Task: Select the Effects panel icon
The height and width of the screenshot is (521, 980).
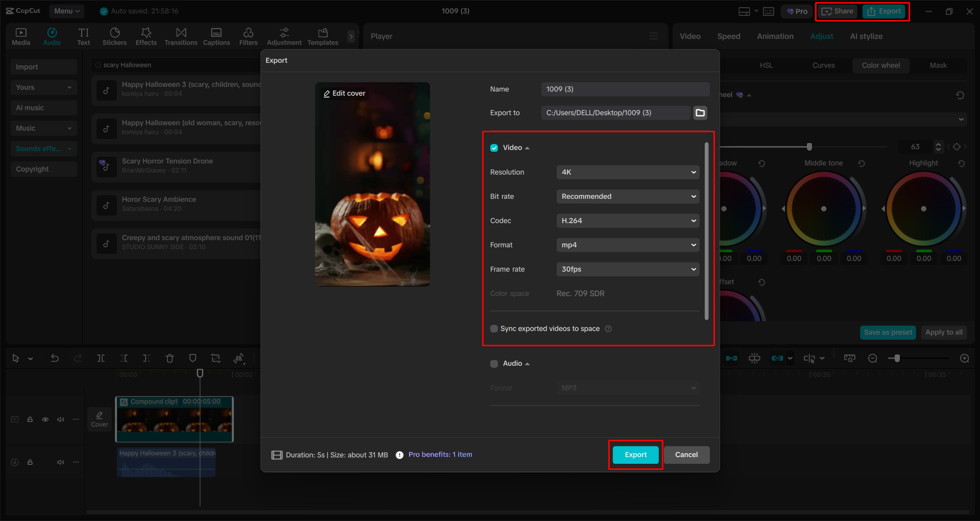Action: coord(146,36)
